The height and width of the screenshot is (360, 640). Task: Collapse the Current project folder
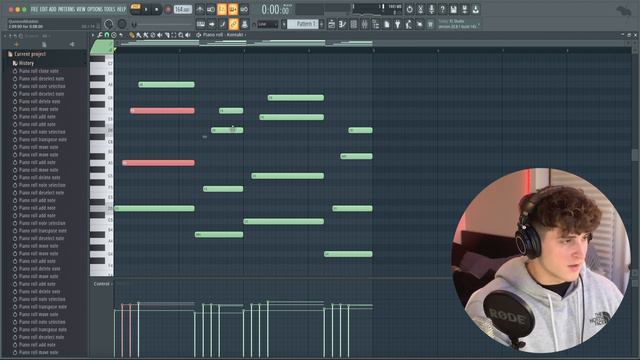pos(29,54)
